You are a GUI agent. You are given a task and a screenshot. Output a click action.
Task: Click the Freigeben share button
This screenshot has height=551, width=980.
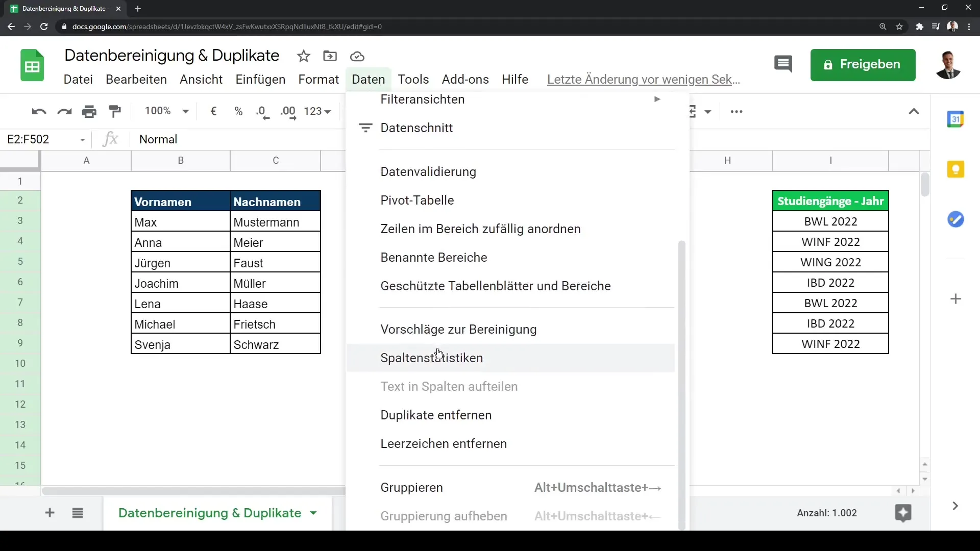point(863,63)
